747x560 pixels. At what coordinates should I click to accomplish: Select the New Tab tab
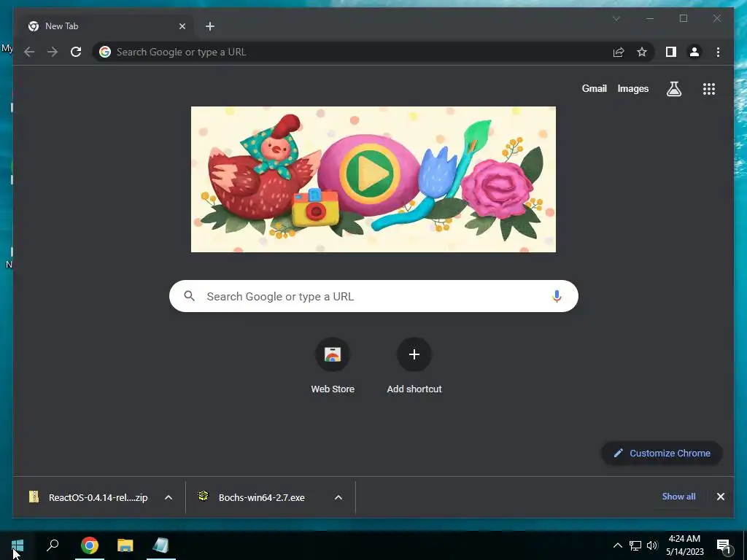tap(107, 26)
